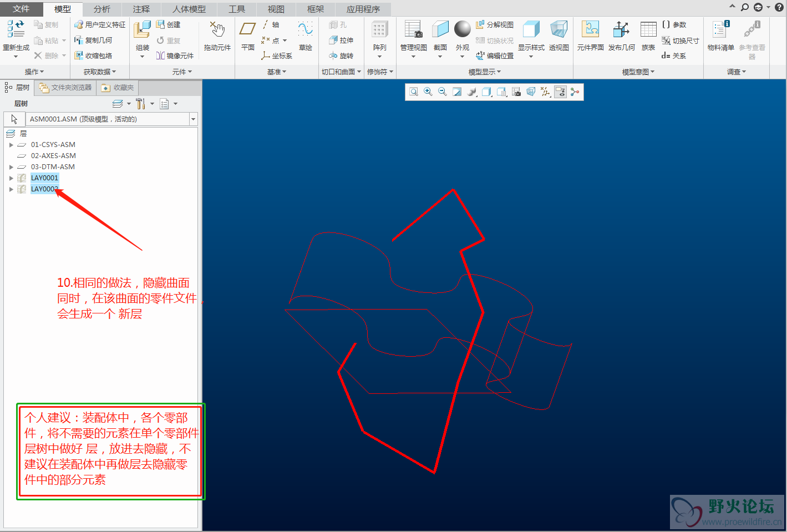The image size is (787, 532).
Task: Click the 物料清单 (bill of materials) icon
Action: pyautogui.click(x=720, y=37)
